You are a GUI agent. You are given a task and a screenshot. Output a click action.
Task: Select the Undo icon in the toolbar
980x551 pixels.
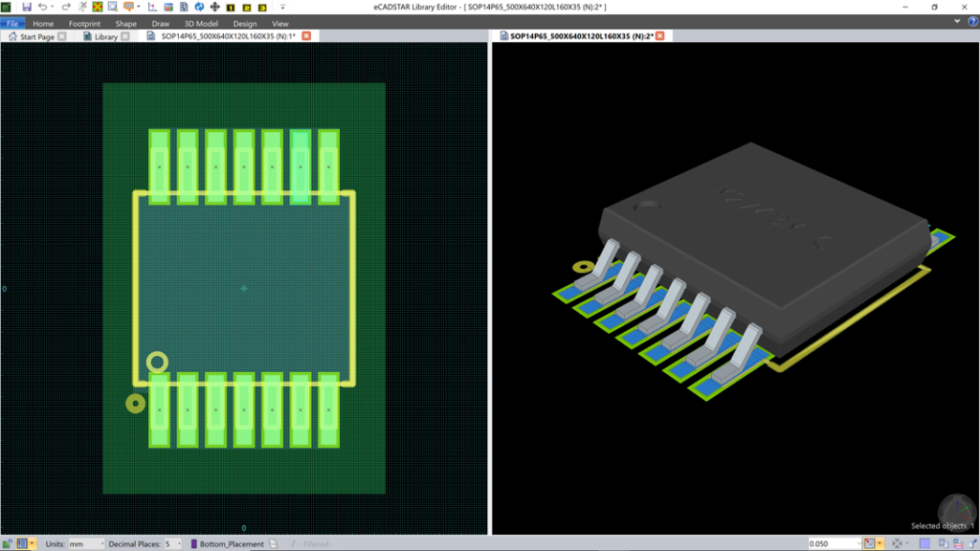click(44, 8)
